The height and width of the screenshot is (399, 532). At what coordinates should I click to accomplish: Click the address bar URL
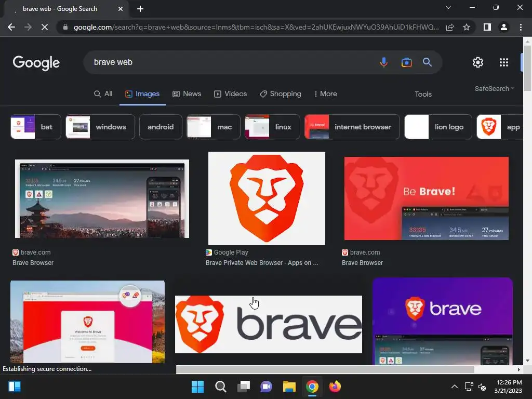(x=256, y=27)
